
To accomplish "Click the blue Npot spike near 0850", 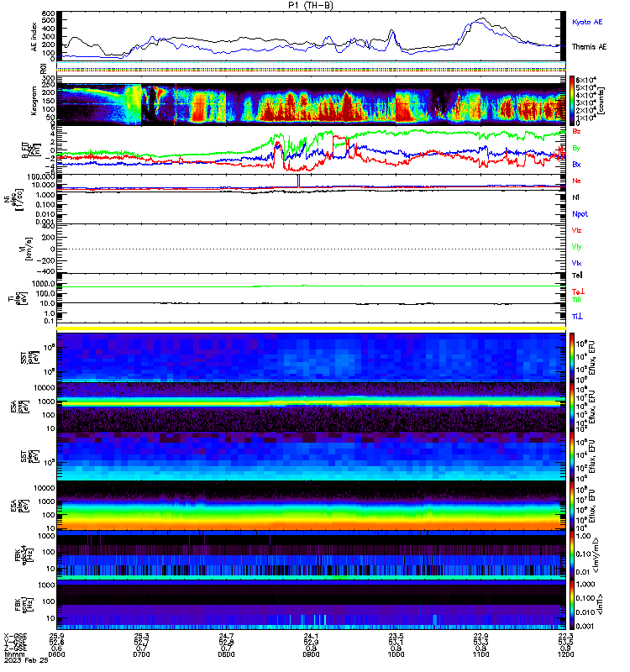I will [x=299, y=181].
